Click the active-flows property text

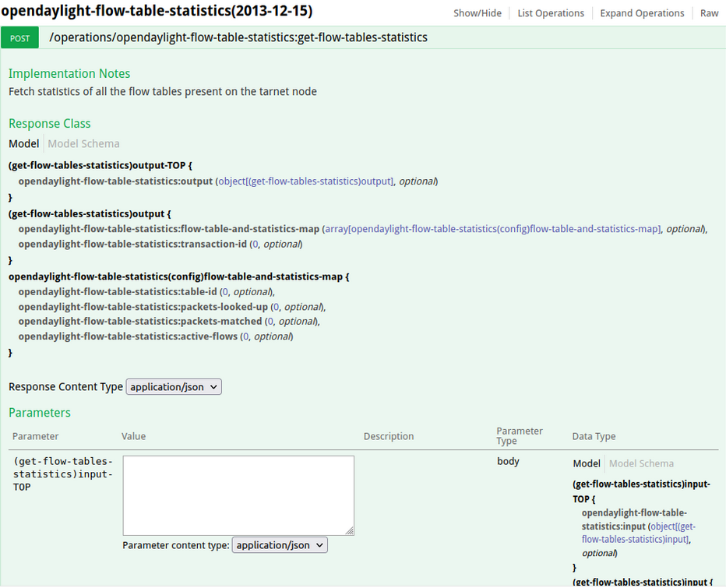tap(128, 336)
